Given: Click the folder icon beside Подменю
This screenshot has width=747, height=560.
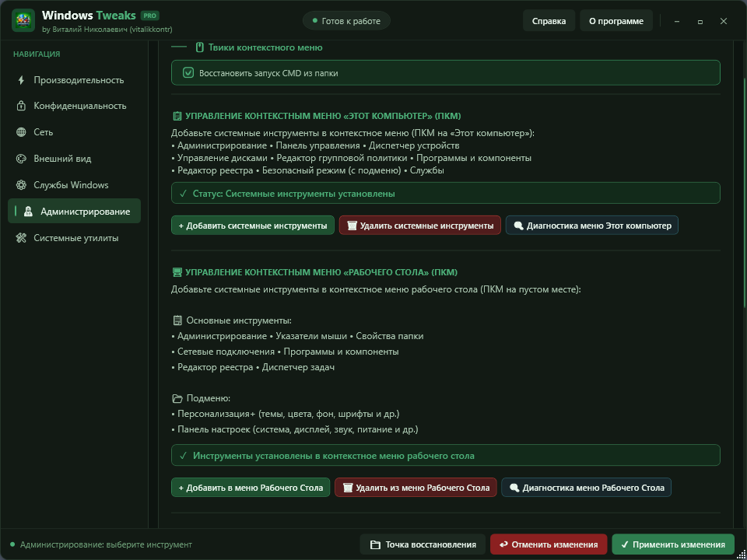Looking at the screenshot, I should [x=177, y=398].
